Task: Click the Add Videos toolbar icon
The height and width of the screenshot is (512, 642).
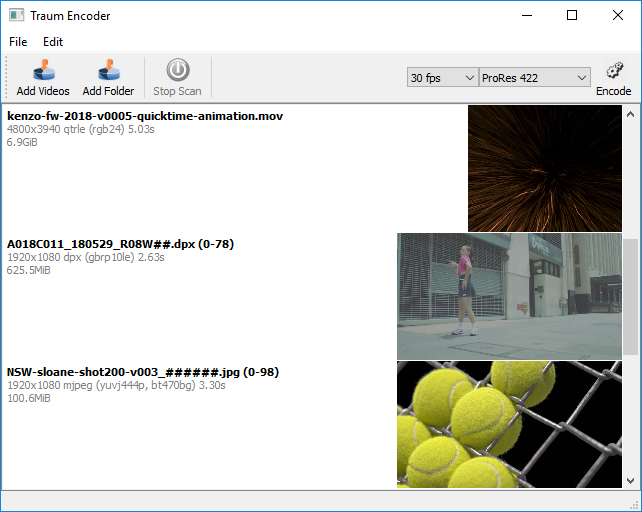Action: 43,70
